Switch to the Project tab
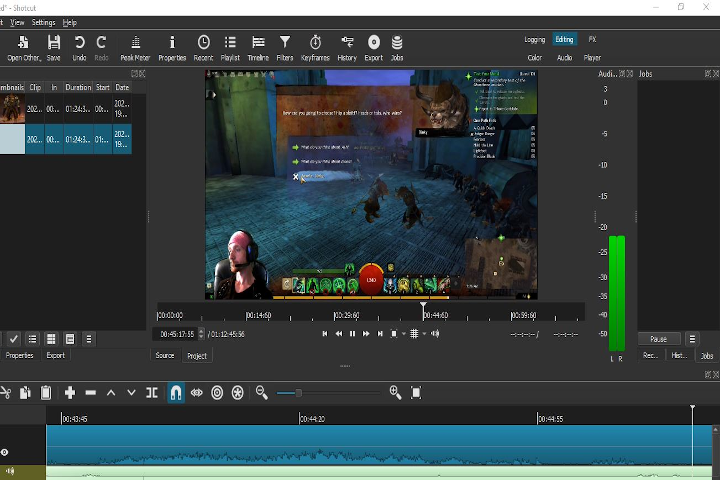The width and height of the screenshot is (720, 480). point(197,356)
